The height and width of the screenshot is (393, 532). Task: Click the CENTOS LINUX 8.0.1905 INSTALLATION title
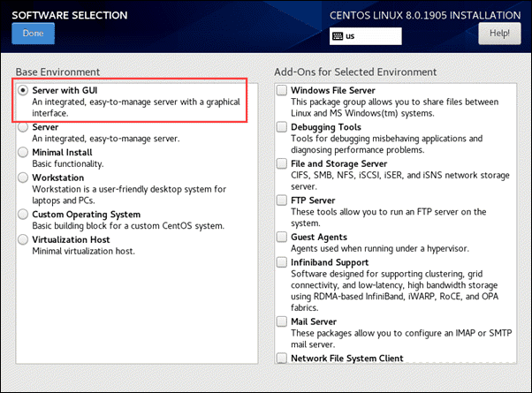click(425, 15)
